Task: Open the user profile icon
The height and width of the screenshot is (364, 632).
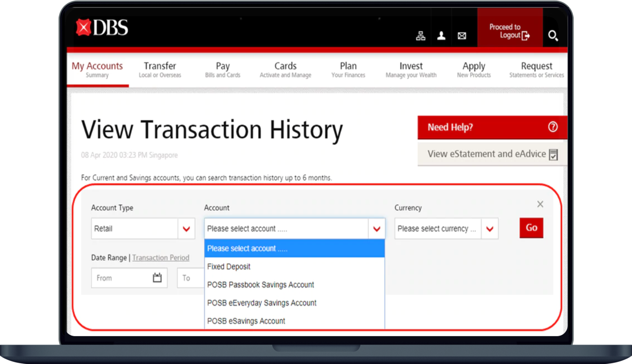Action: [x=441, y=36]
